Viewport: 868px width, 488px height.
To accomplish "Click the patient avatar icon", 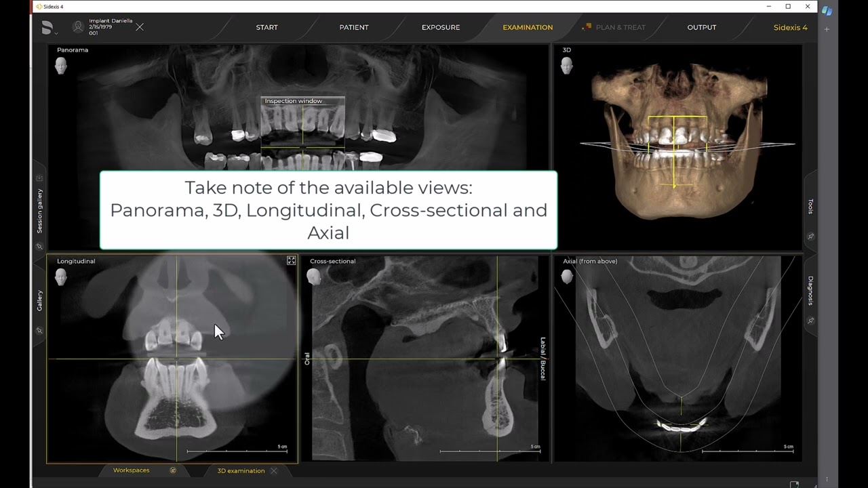I will pyautogui.click(x=79, y=27).
